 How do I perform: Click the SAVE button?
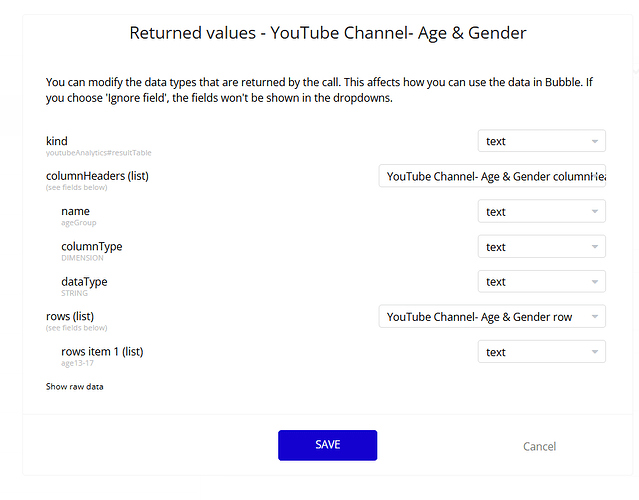[x=328, y=445]
